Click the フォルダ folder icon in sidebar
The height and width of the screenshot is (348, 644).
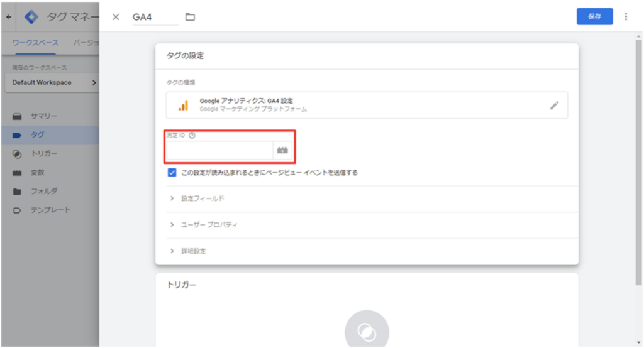(17, 192)
